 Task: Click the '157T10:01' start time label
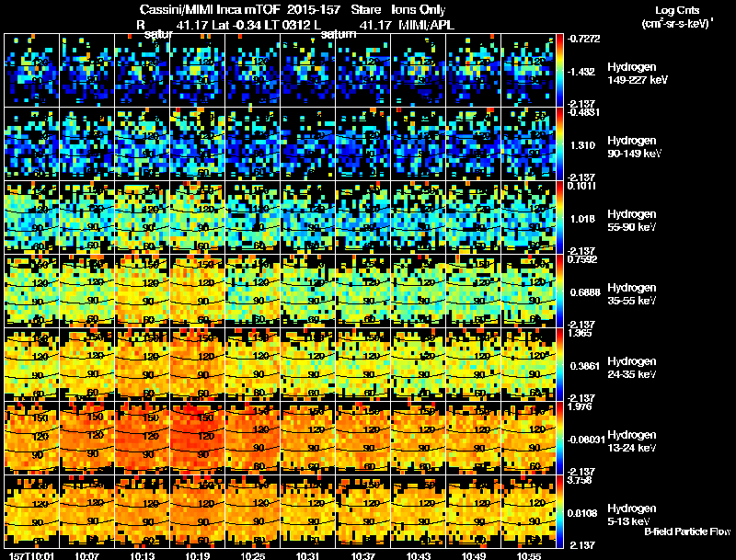click(32, 555)
